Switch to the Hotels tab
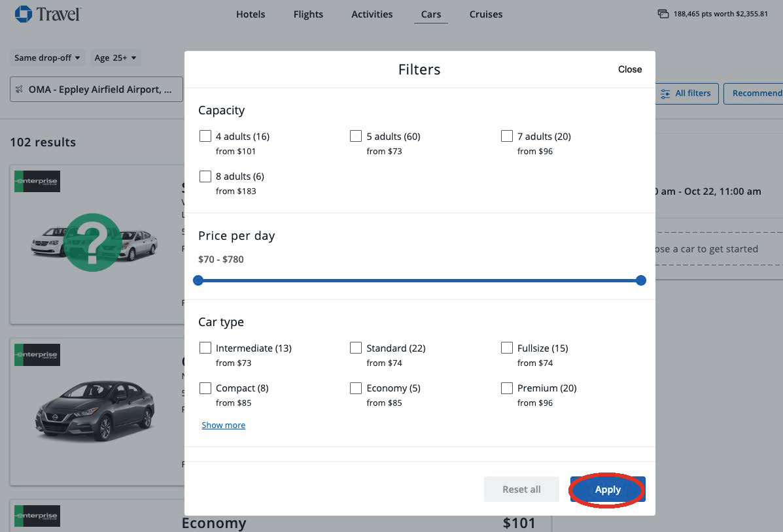The image size is (783, 532). pyautogui.click(x=251, y=14)
